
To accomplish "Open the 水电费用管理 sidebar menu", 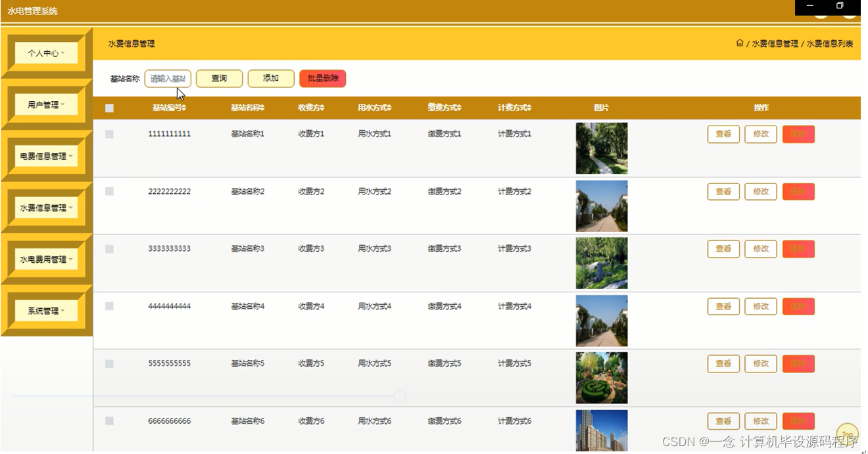I will point(45,259).
